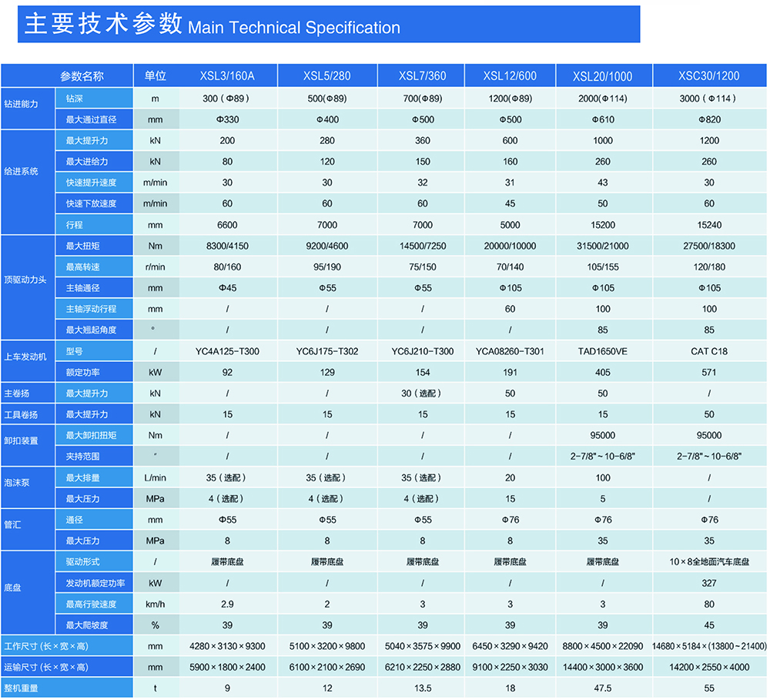The image size is (770, 700).
Task: Click the engine model 'CAT C18'
Action: pyautogui.click(x=709, y=351)
